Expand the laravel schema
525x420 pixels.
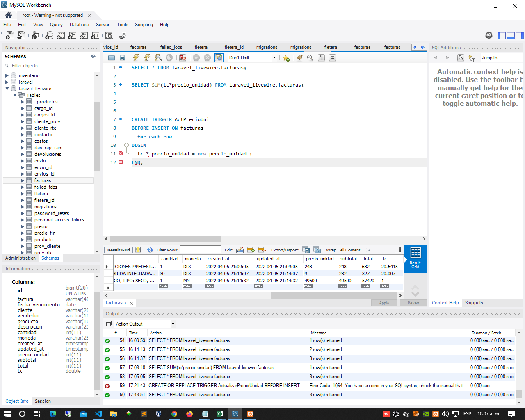pos(7,82)
